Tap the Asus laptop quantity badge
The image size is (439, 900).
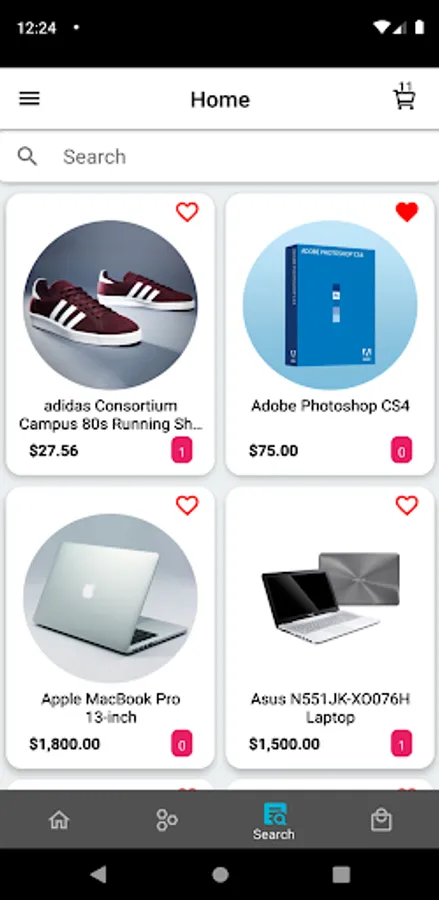coord(402,744)
